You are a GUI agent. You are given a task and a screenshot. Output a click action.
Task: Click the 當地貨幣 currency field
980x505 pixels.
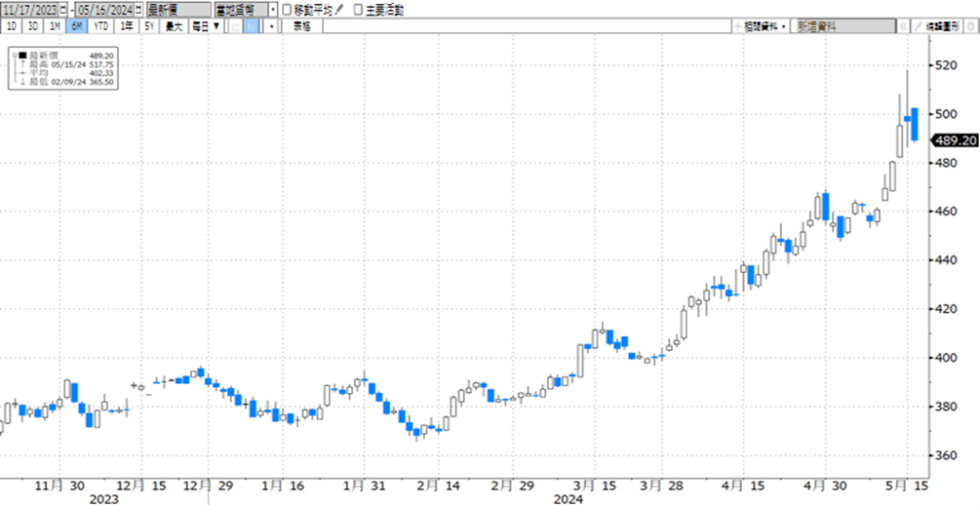point(241,10)
